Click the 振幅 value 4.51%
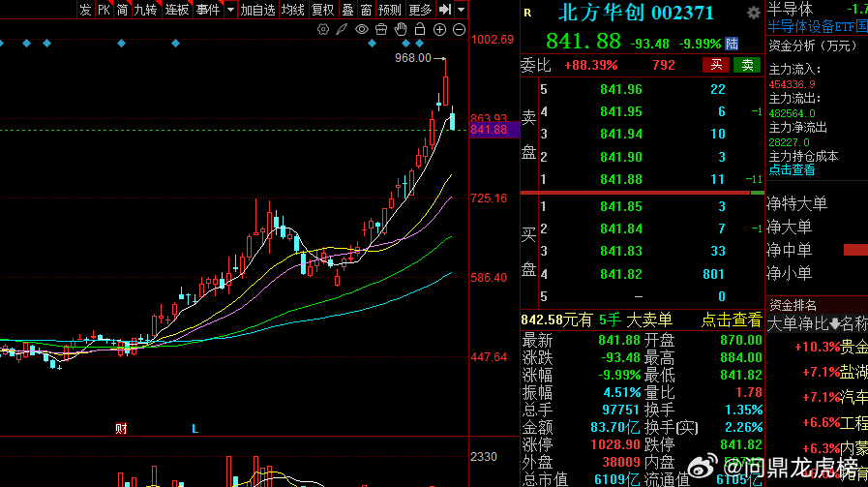 621,393
